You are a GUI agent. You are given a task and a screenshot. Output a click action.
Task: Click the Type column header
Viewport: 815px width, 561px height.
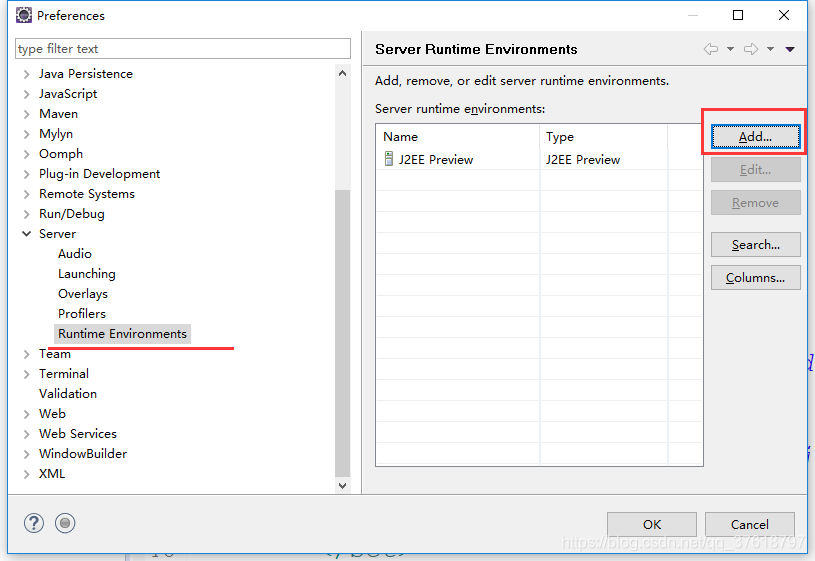pos(603,137)
